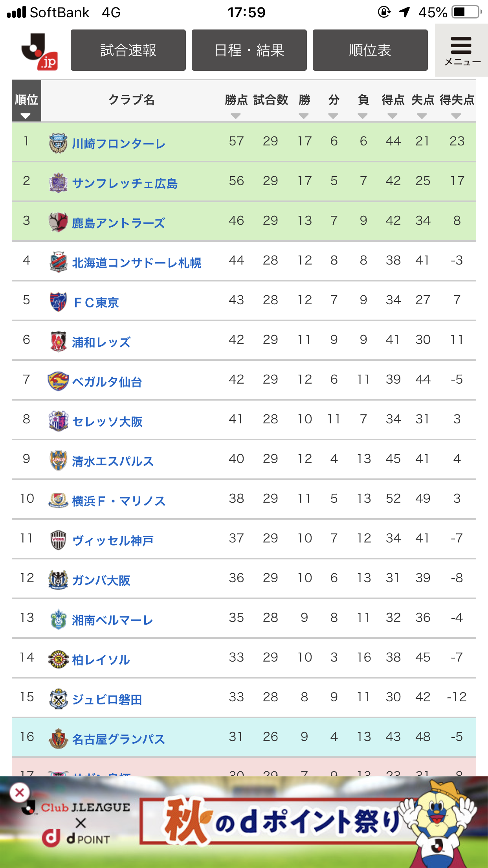Sort table by 勝点 column arrow
The image size is (488, 868).
click(236, 116)
